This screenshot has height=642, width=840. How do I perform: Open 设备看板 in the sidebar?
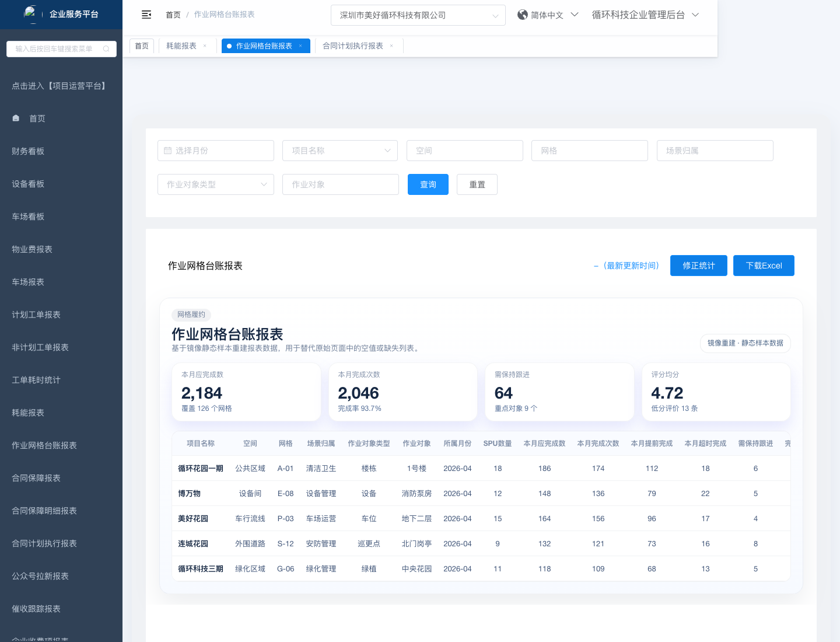click(28, 184)
